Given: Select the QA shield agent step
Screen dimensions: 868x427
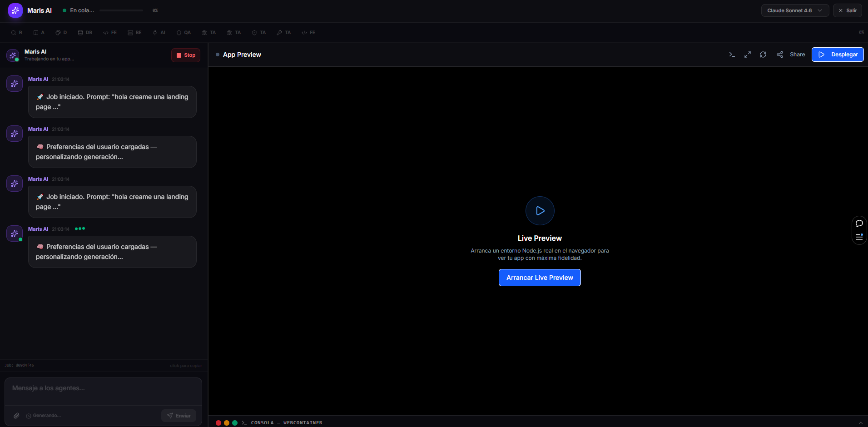Looking at the screenshot, I should click(184, 33).
